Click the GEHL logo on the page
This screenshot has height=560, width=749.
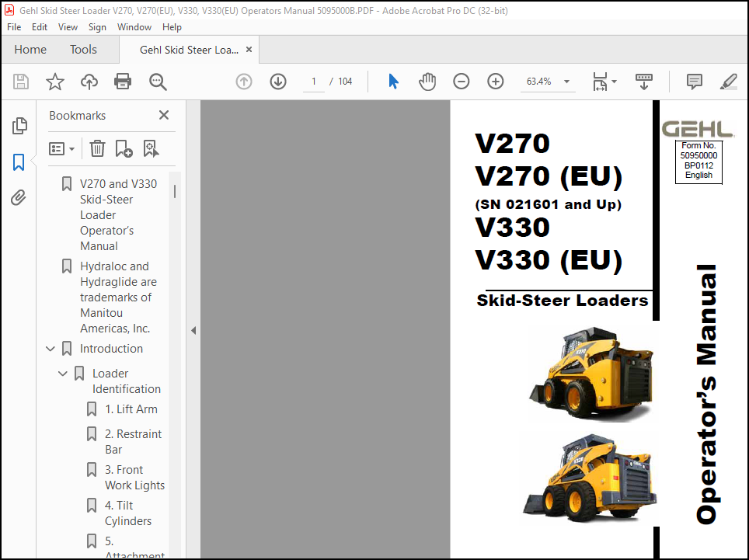[698, 130]
